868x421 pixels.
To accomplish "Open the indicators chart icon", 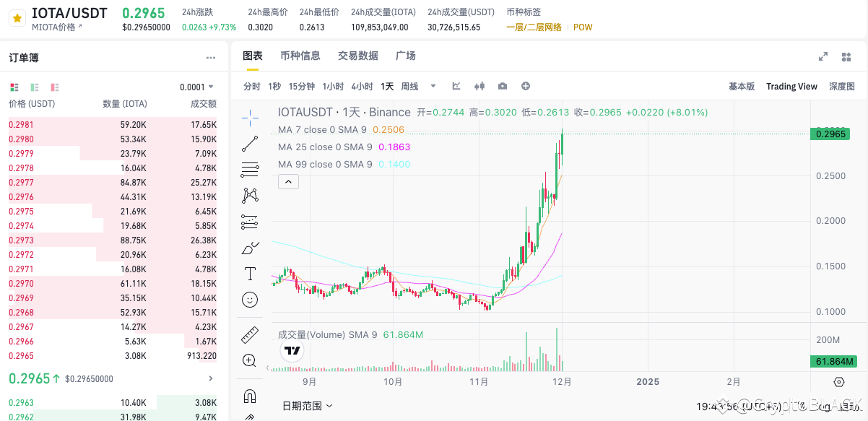I will (x=456, y=86).
